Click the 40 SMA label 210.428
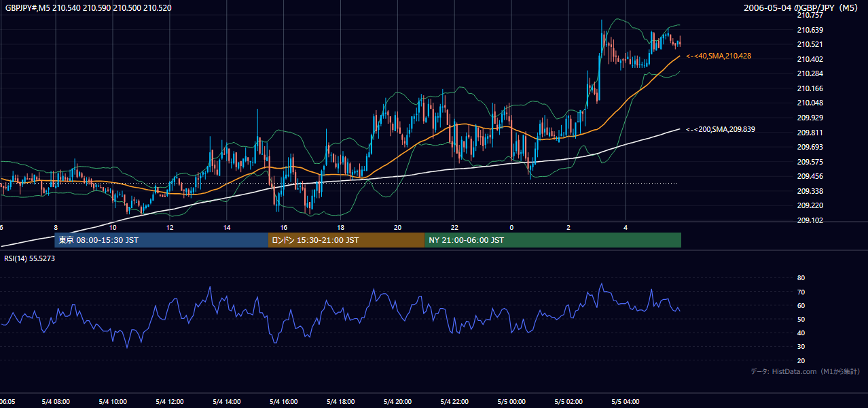 pyautogui.click(x=719, y=56)
